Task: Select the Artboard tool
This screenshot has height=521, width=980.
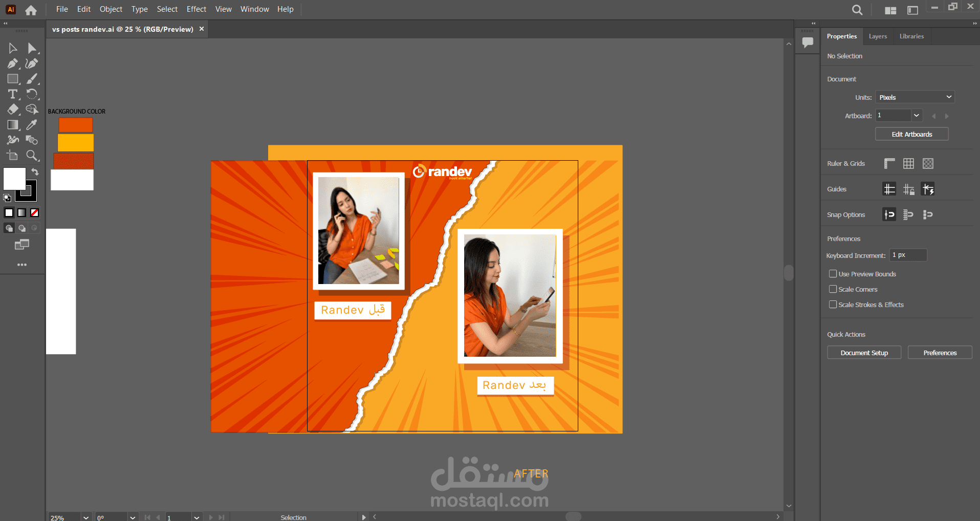Action: click(13, 156)
